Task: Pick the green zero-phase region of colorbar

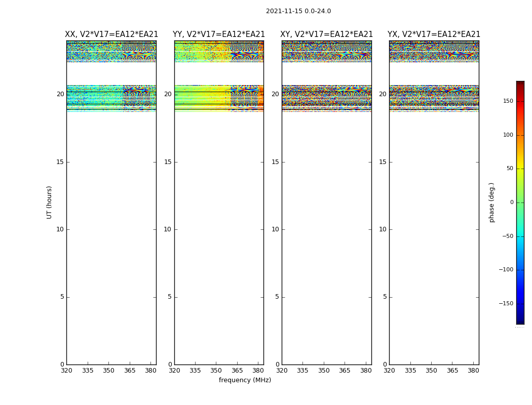Action: [520, 202]
